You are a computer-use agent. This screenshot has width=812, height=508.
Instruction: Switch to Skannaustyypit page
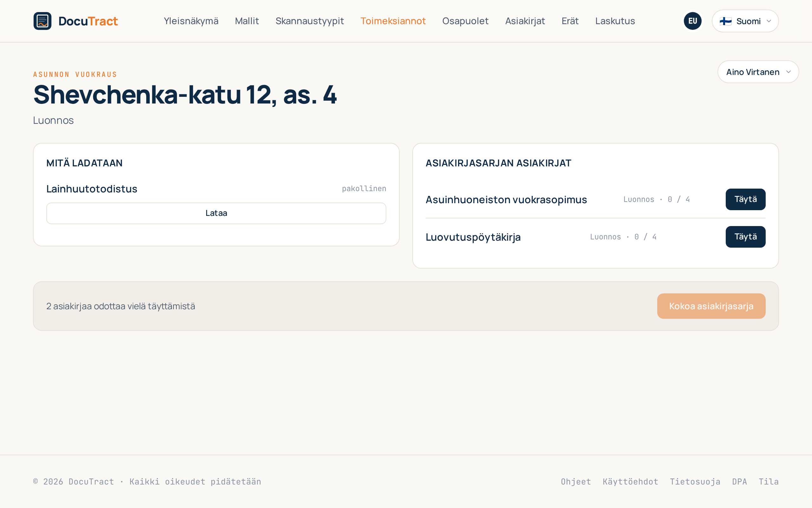pos(310,21)
